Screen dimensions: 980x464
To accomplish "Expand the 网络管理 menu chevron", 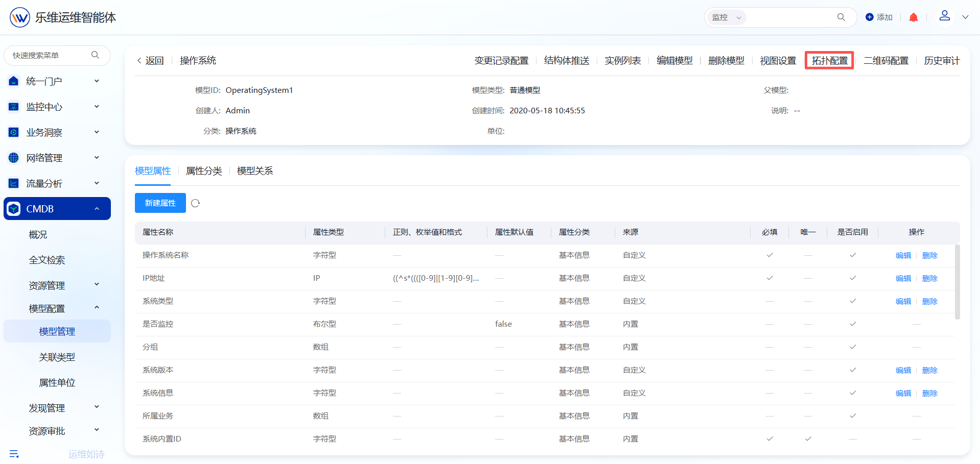I will pos(97,158).
